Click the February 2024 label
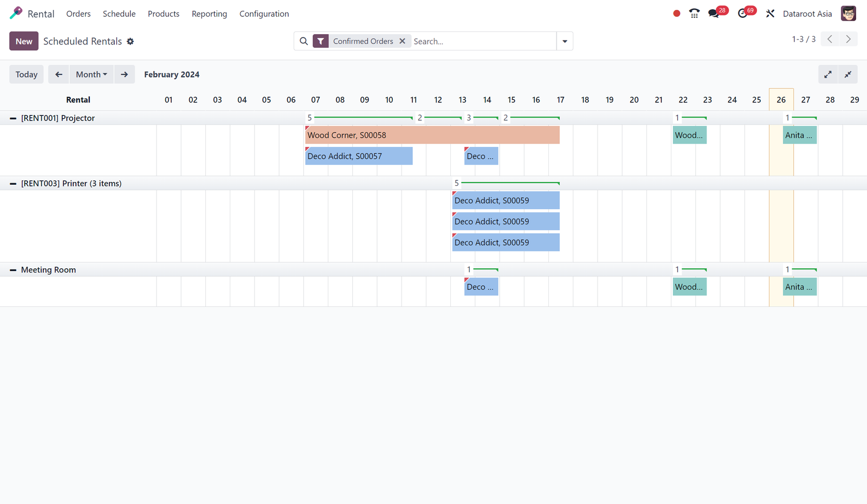The height and width of the screenshot is (504, 867). tap(172, 74)
